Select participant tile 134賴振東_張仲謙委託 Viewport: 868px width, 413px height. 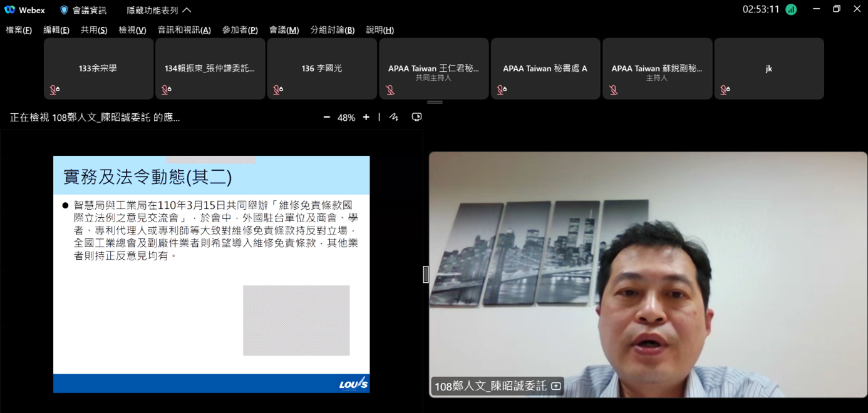pyautogui.click(x=210, y=68)
